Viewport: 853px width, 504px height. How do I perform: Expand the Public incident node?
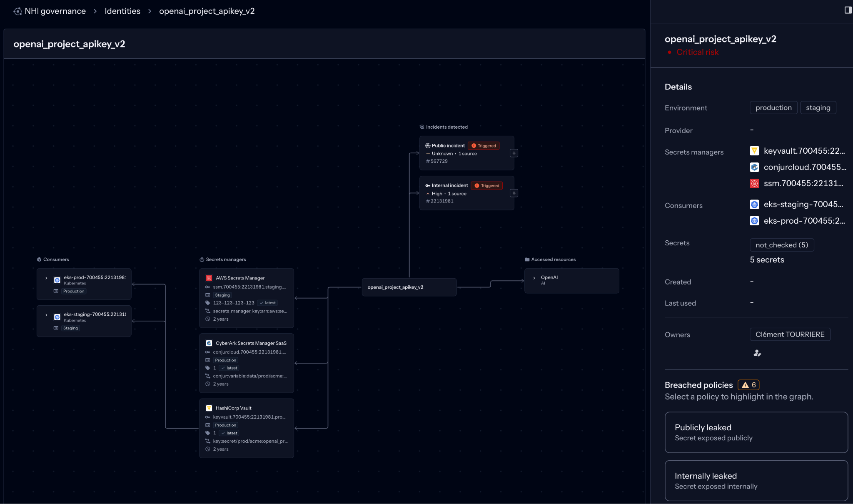click(514, 153)
